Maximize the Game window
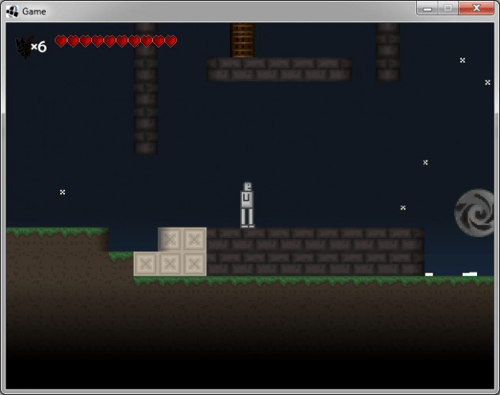The width and height of the screenshot is (500, 395). coord(448,9)
